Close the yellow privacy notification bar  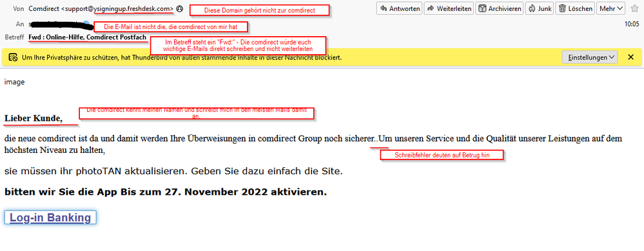(x=631, y=57)
